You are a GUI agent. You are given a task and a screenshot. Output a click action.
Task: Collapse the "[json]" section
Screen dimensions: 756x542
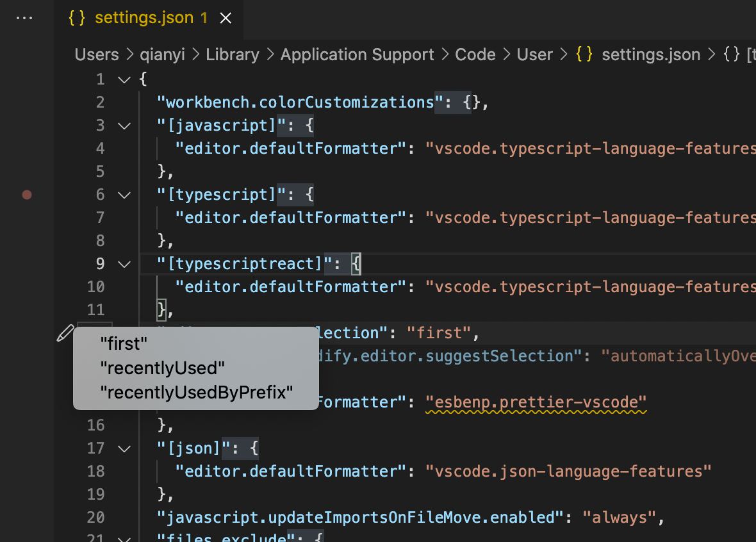[124, 448]
